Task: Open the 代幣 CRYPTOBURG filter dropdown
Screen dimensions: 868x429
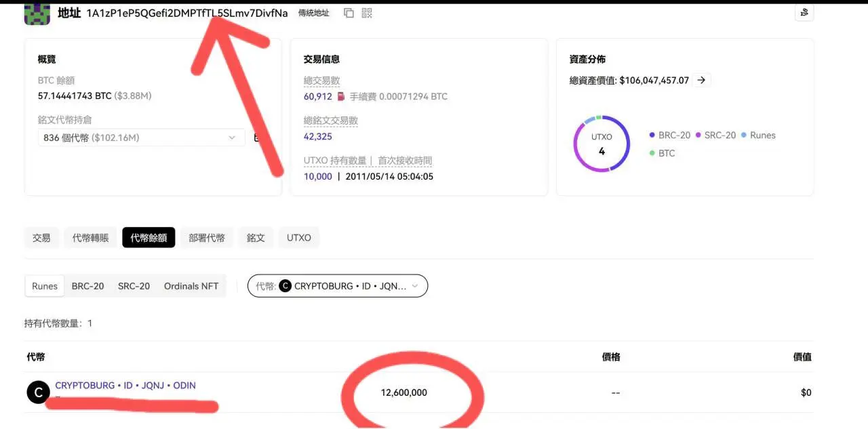Action: 338,286
